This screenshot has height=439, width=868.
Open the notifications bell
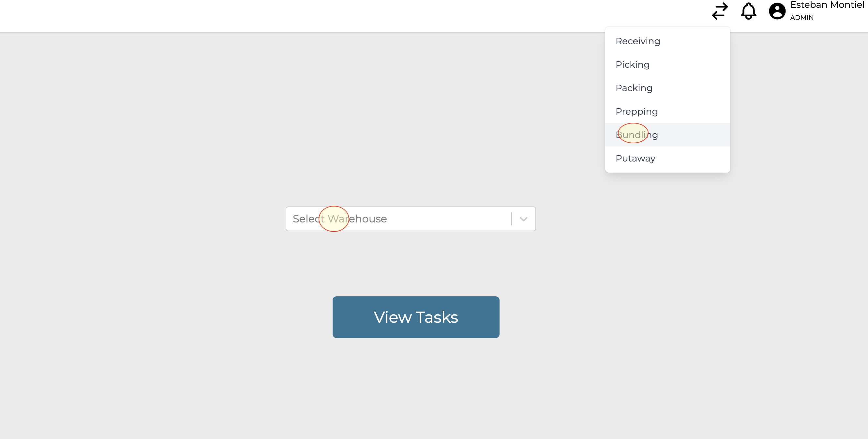(748, 11)
